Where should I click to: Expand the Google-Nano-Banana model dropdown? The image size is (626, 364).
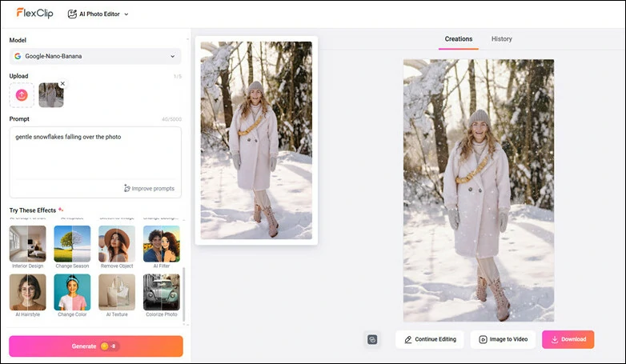pos(95,56)
